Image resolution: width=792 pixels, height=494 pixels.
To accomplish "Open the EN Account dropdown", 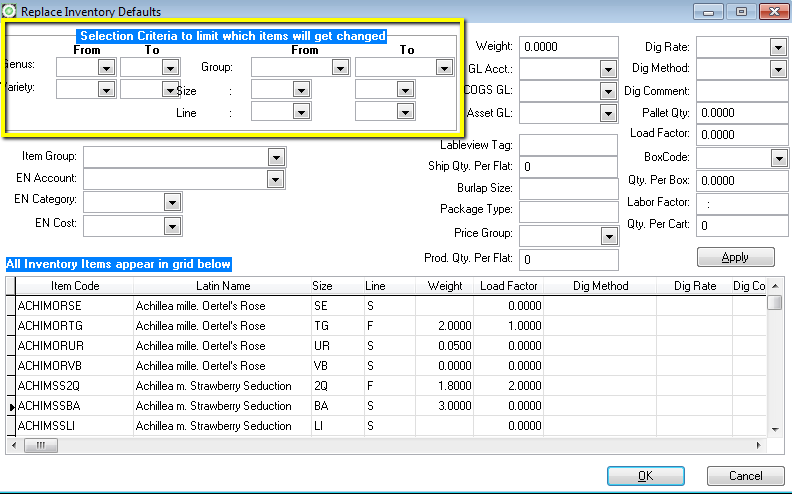I will coord(276,179).
